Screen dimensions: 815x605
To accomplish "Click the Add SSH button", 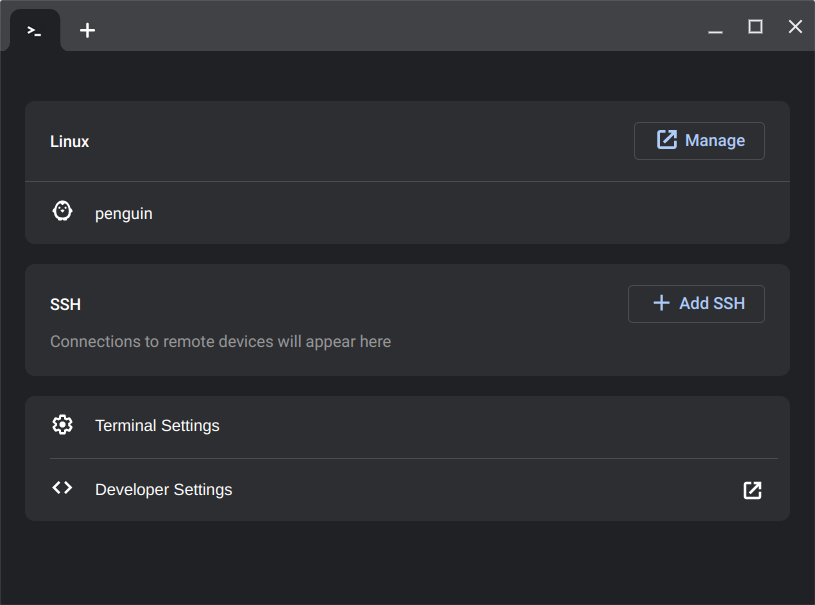I will click(696, 304).
